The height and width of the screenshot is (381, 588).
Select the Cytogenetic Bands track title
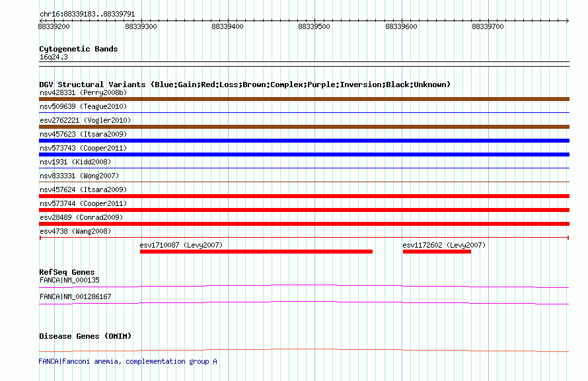[79, 49]
